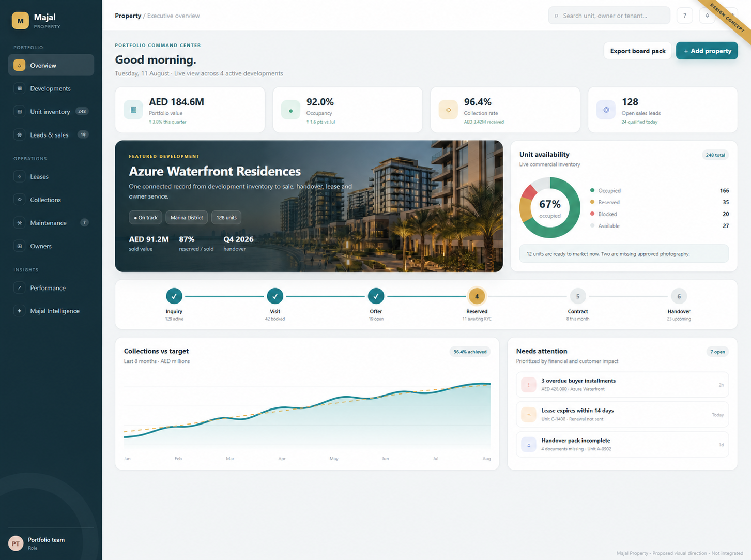Image resolution: width=751 pixels, height=560 pixels.
Task: Click the Collection rate diamond icon
Action: (448, 110)
